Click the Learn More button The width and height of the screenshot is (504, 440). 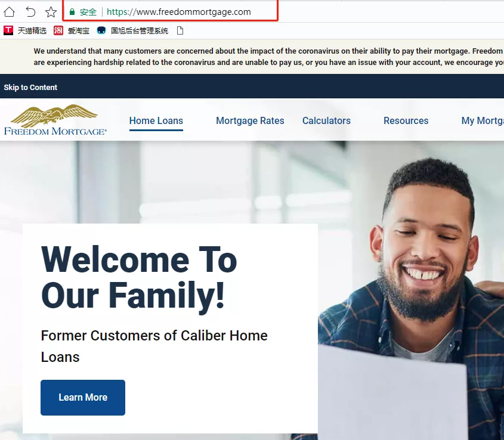[x=83, y=398]
